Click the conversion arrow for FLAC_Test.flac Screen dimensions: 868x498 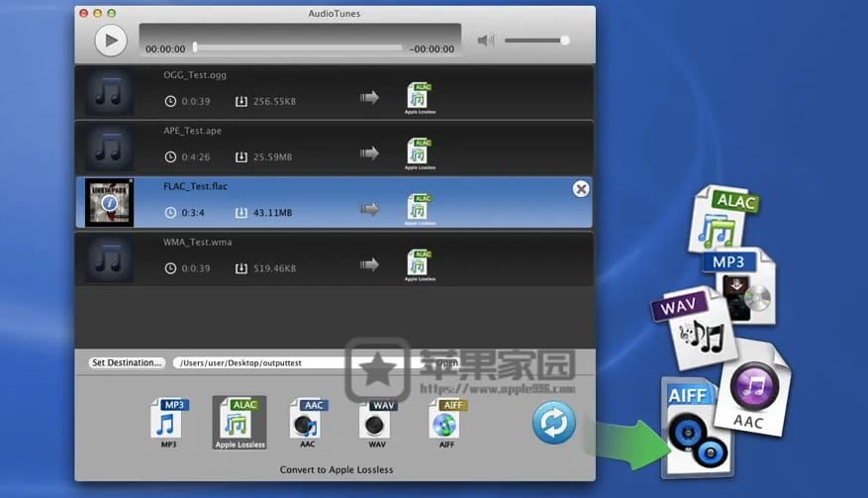[369, 209]
